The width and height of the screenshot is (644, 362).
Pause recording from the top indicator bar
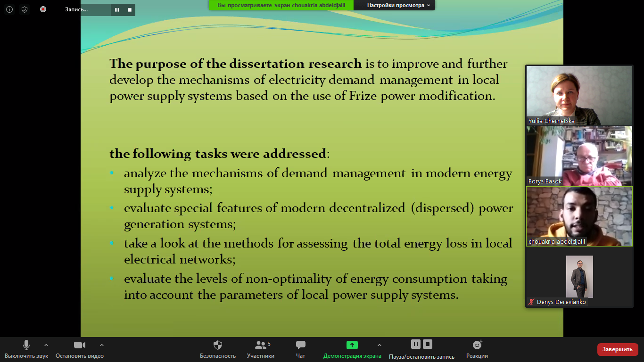point(117,9)
